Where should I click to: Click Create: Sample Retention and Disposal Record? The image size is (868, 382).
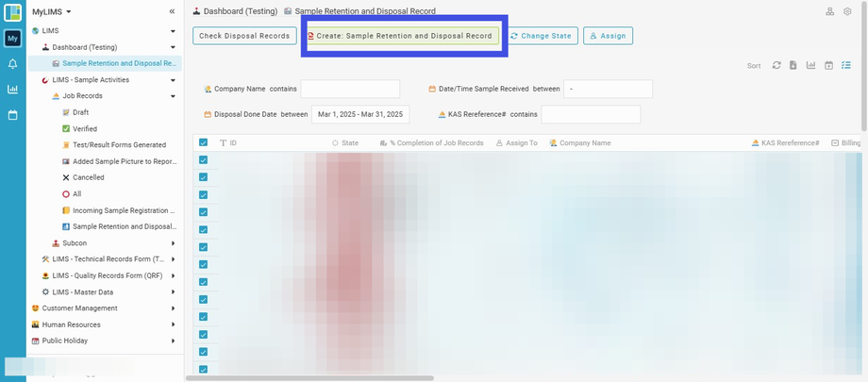click(404, 36)
